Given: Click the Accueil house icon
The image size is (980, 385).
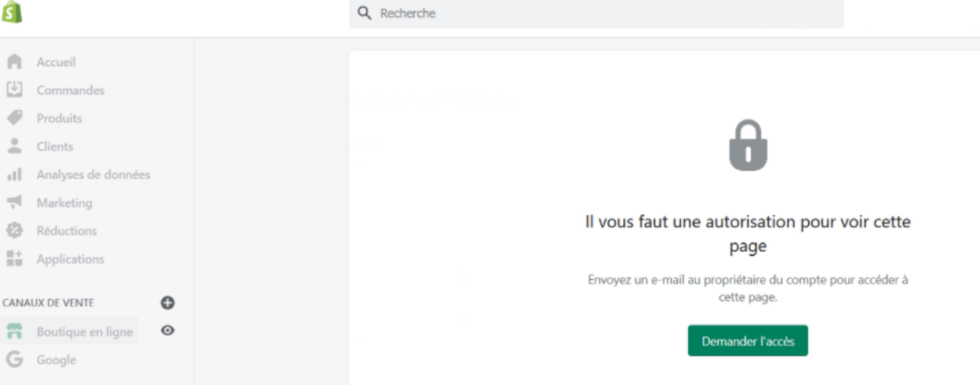Looking at the screenshot, I should 14,62.
